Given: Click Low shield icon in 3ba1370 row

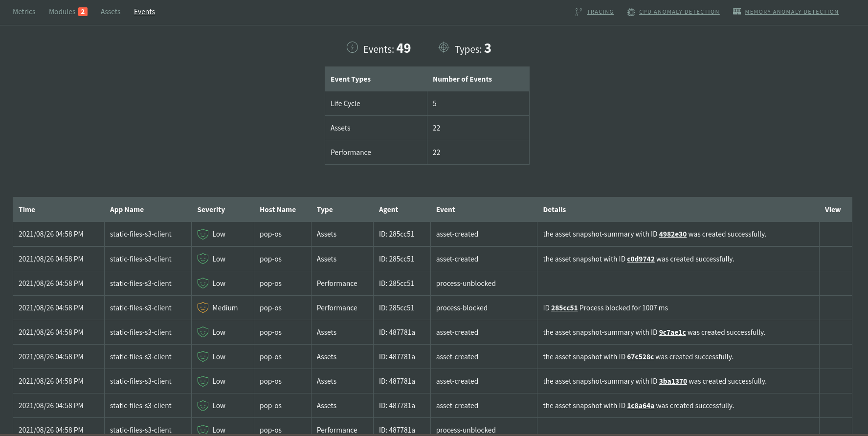Looking at the screenshot, I should coord(203,381).
